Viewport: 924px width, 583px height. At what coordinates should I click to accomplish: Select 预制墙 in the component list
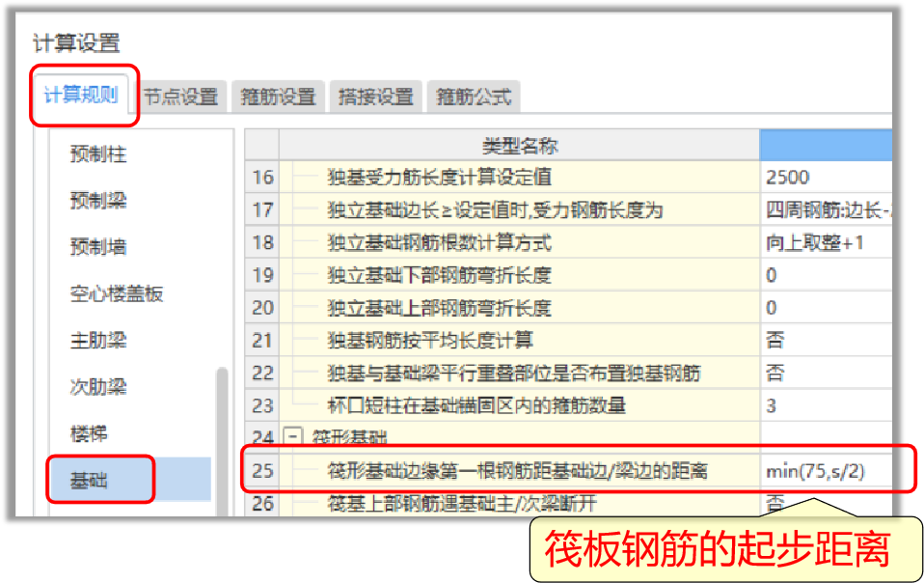(x=97, y=246)
